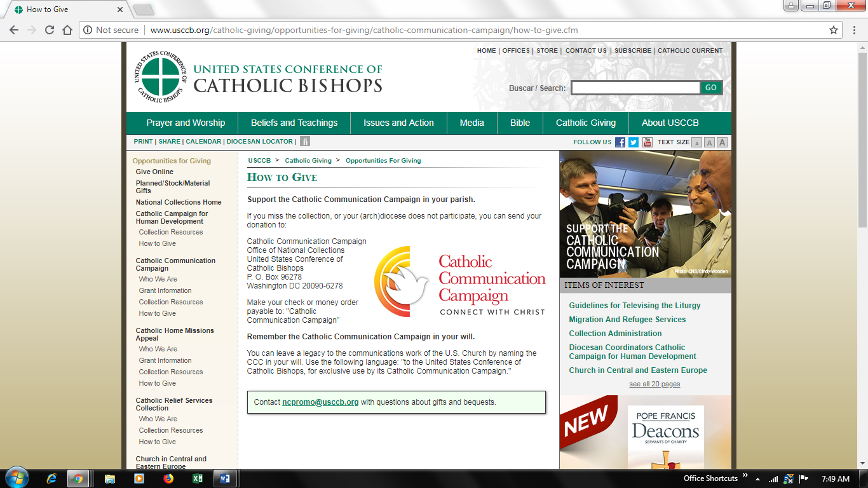The height and width of the screenshot is (488, 868).
Task: Open the Action Center flag icon
Action: click(x=804, y=479)
